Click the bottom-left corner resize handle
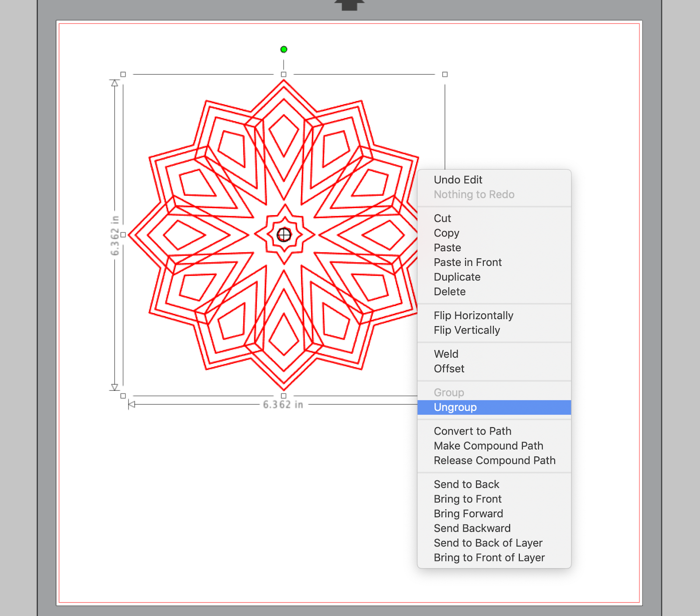Screen dimensions: 700x616 click(123, 395)
